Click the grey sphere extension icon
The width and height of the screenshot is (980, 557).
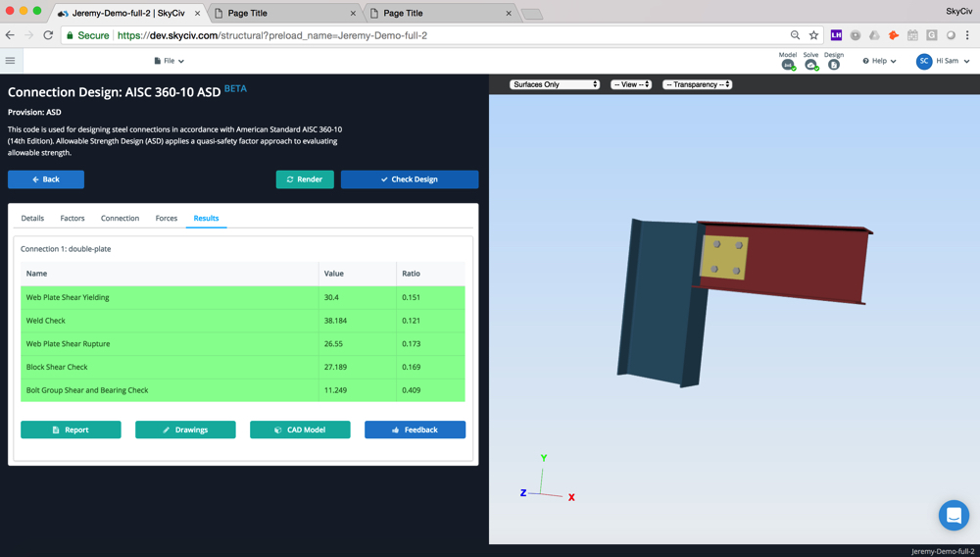[x=951, y=35]
